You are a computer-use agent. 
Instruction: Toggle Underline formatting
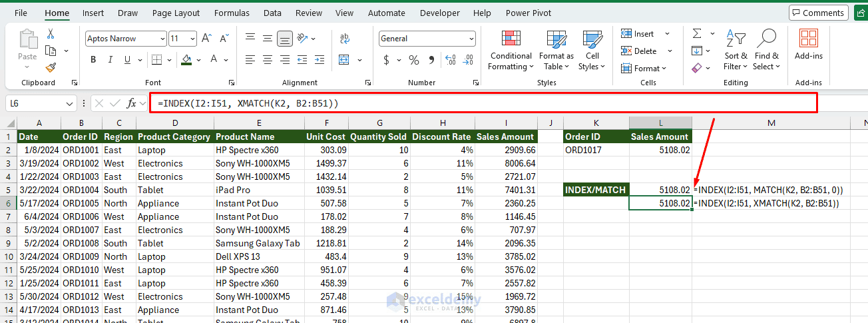(128, 60)
